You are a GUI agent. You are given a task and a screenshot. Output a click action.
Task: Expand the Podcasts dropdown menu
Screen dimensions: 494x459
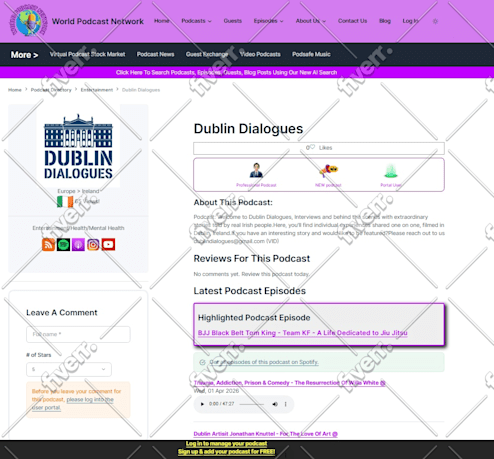point(196,21)
